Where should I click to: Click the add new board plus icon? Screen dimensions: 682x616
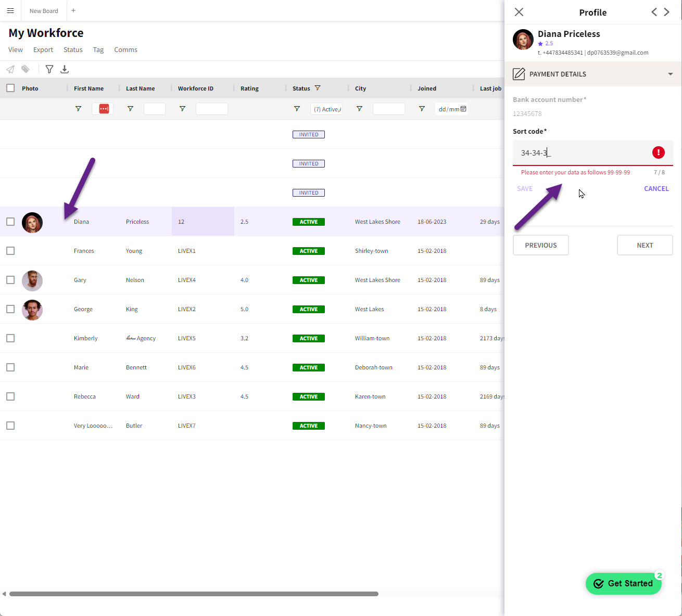point(73,10)
